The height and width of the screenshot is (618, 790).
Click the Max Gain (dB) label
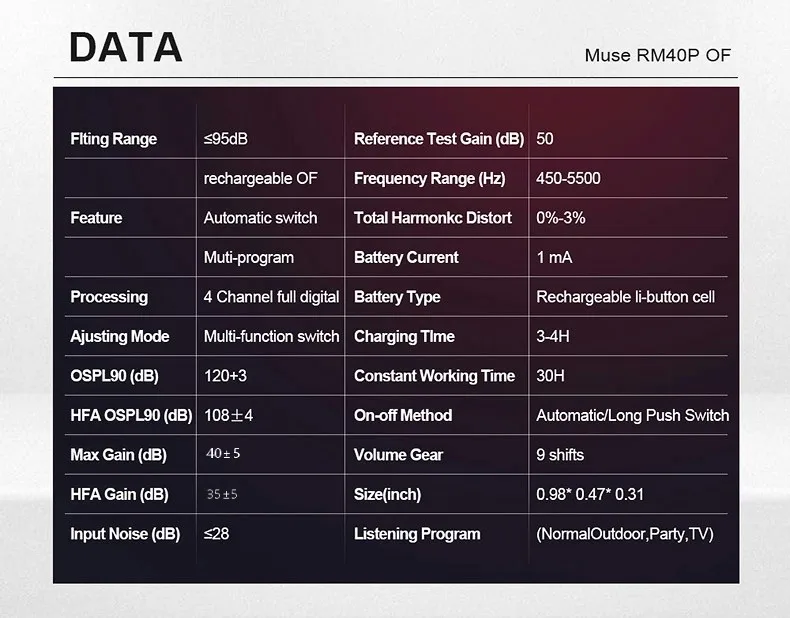click(x=118, y=455)
